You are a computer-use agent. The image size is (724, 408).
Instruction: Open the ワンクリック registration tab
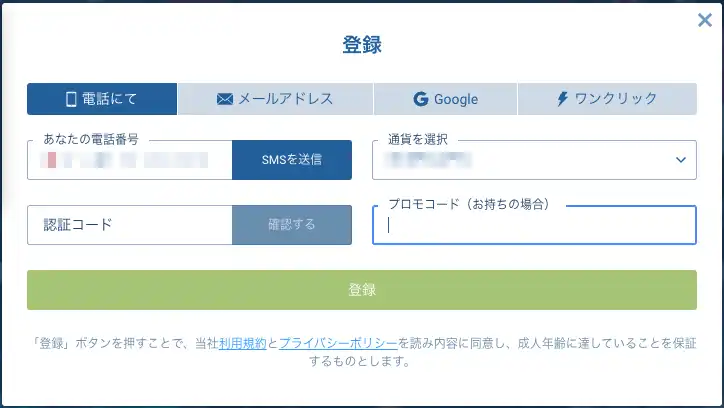pos(607,99)
